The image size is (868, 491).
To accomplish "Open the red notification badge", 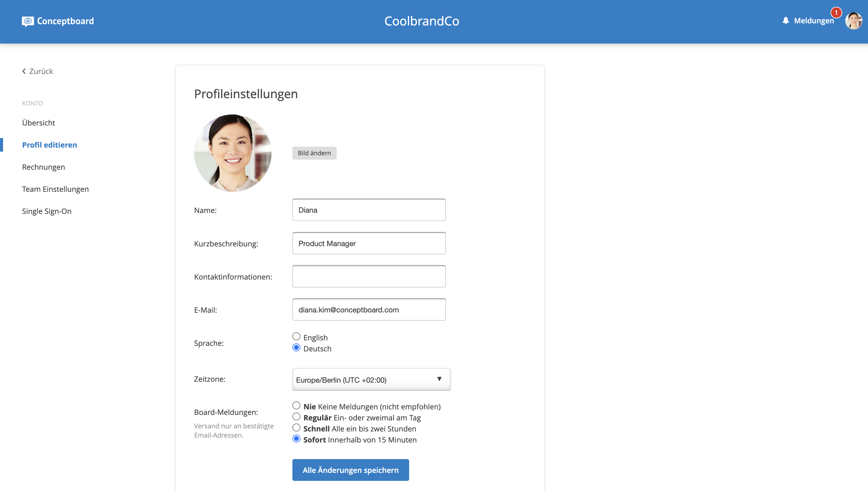I will (836, 13).
